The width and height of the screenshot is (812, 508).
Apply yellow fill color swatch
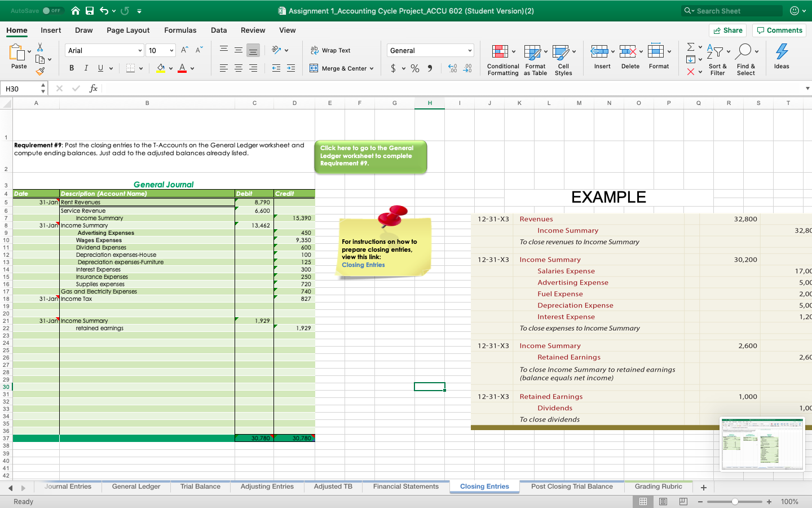[161, 68]
